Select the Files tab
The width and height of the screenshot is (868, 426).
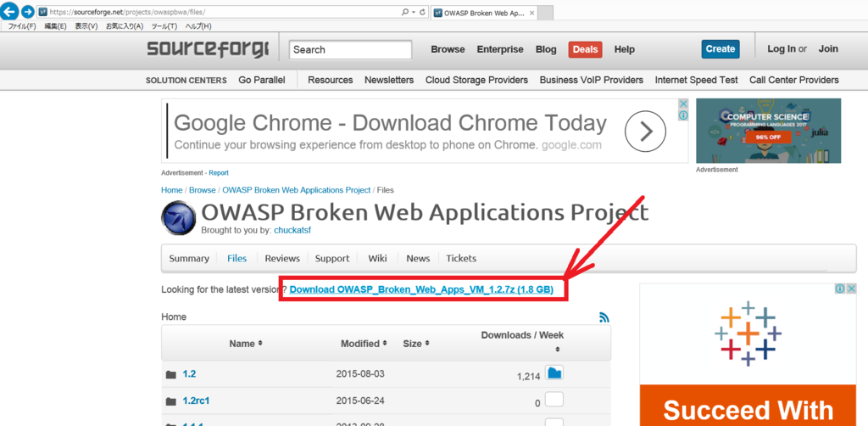[237, 258]
